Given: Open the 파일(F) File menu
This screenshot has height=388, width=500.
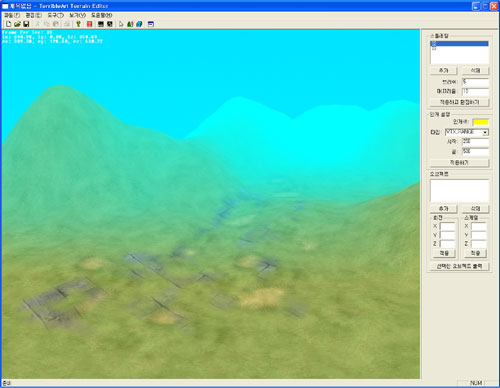Looking at the screenshot, I should [x=12, y=15].
